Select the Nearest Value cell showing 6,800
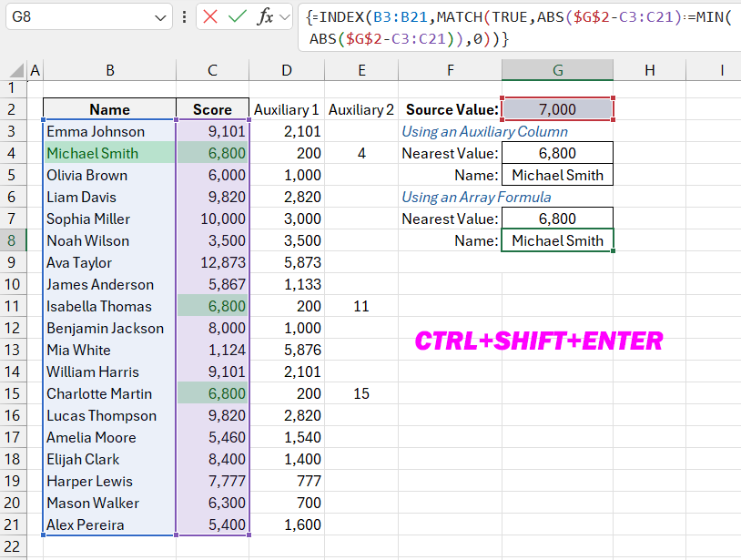 pyautogui.click(x=557, y=153)
